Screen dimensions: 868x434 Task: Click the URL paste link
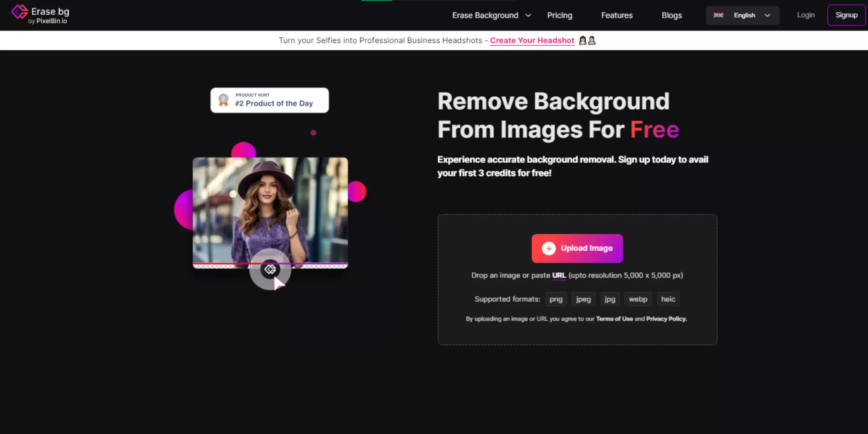click(x=559, y=275)
